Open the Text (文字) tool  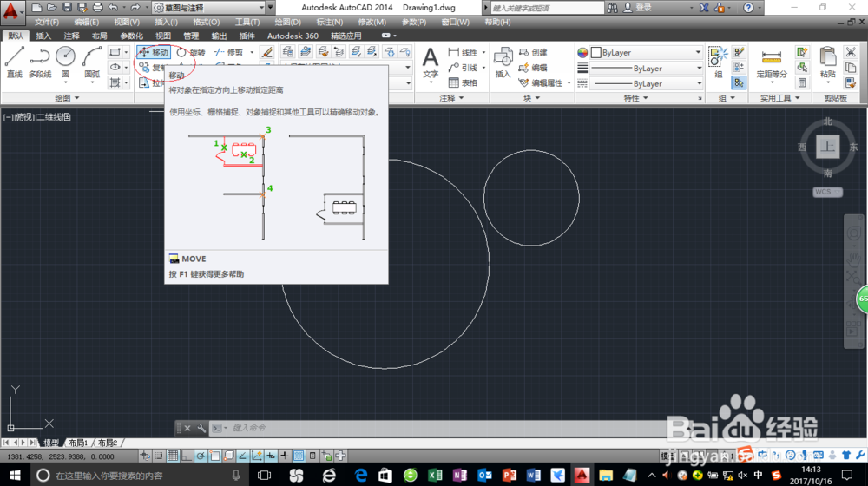431,62
